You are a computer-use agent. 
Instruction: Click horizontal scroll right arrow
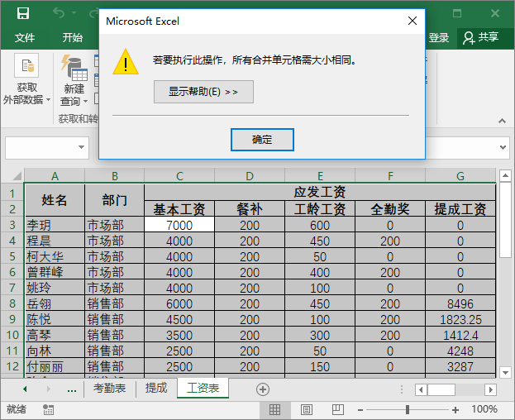(491, 389)
